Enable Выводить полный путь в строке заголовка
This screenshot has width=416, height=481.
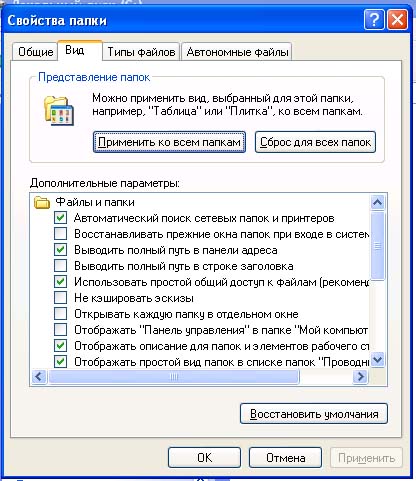click(x=60, y=266)
